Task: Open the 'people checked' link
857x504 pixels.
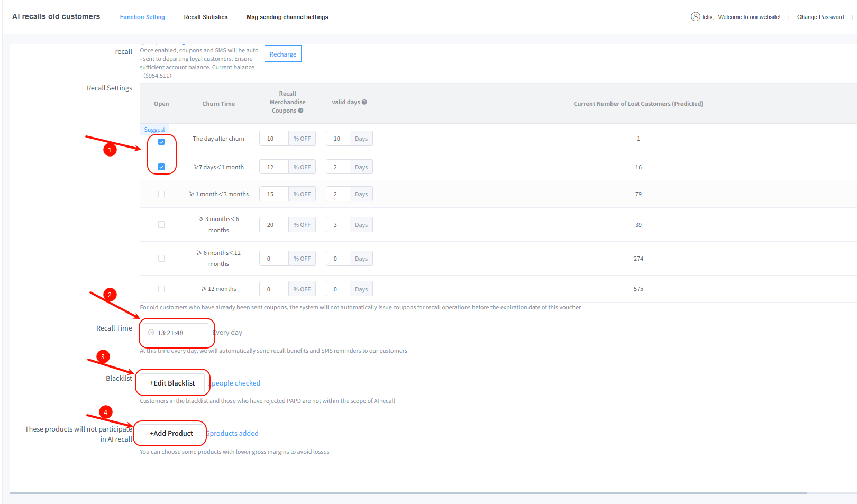Action: pos(235,383)
